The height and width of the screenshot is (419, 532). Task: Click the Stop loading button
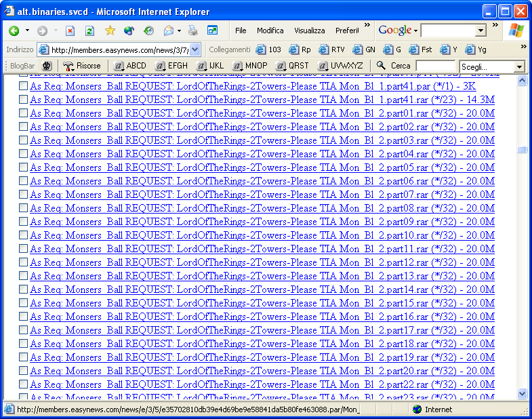click(70, 31)
